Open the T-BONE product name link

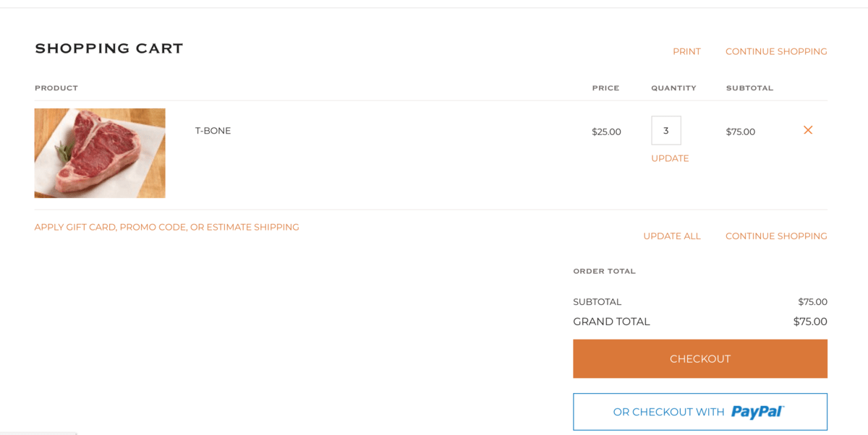click(x=213, y=131)
